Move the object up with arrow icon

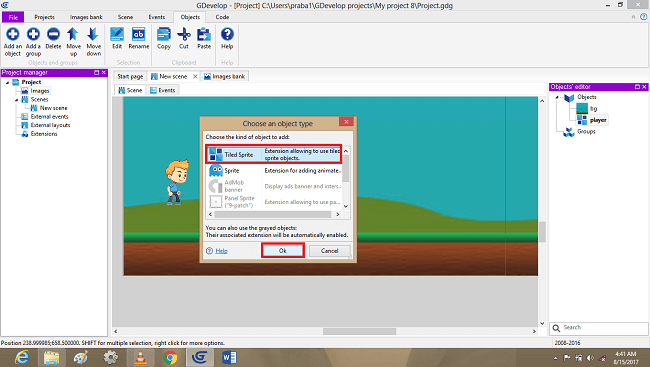point(73,34)
